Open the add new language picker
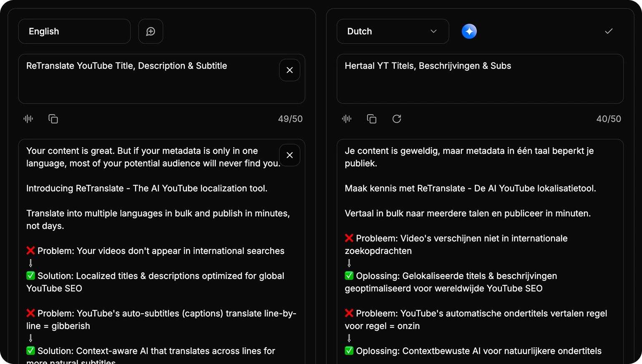Viewport: 642px width, 364px height. click(151, 31)
